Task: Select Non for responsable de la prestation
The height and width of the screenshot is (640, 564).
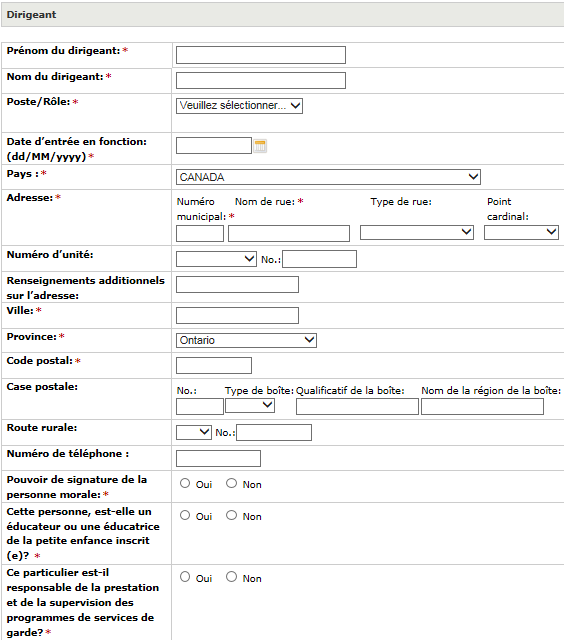Action: [231, 577]
